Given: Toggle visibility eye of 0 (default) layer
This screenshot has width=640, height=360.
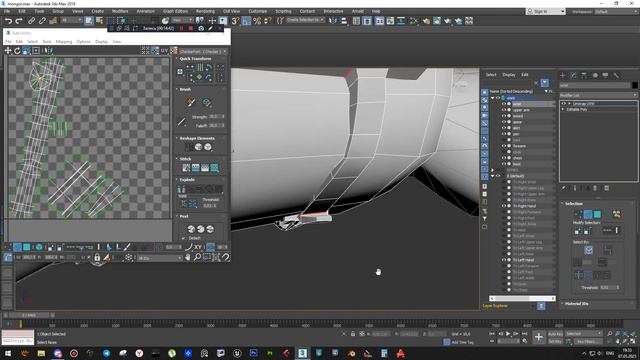Looking at the screenshot, I should click(498, 176).
